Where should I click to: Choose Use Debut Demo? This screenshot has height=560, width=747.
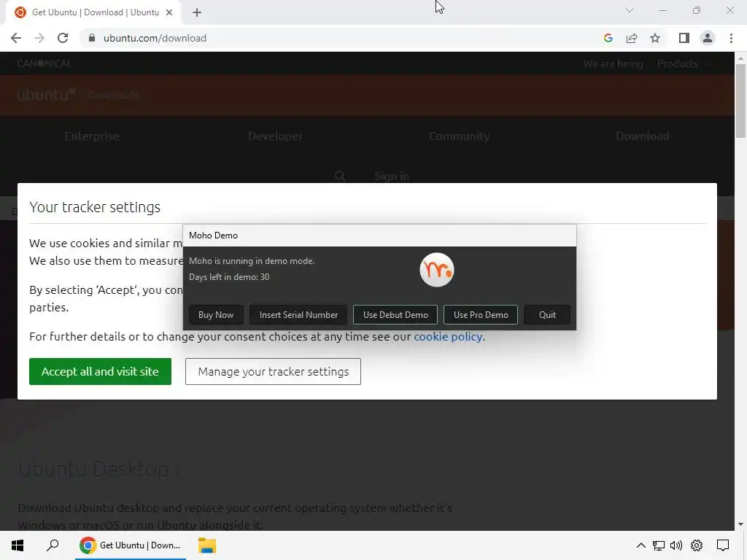(x=395, y=315)
